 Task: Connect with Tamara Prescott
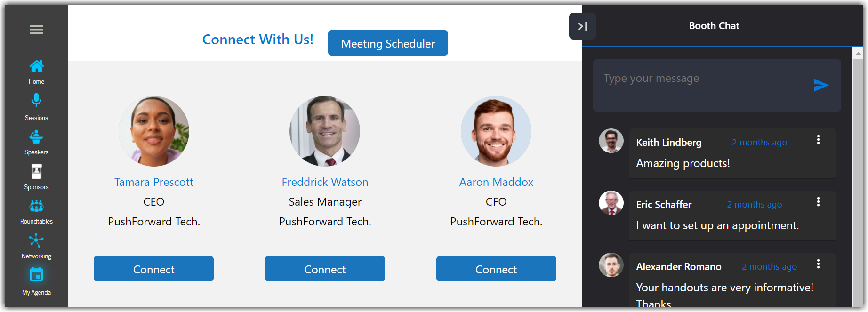[x=153, y=269]
